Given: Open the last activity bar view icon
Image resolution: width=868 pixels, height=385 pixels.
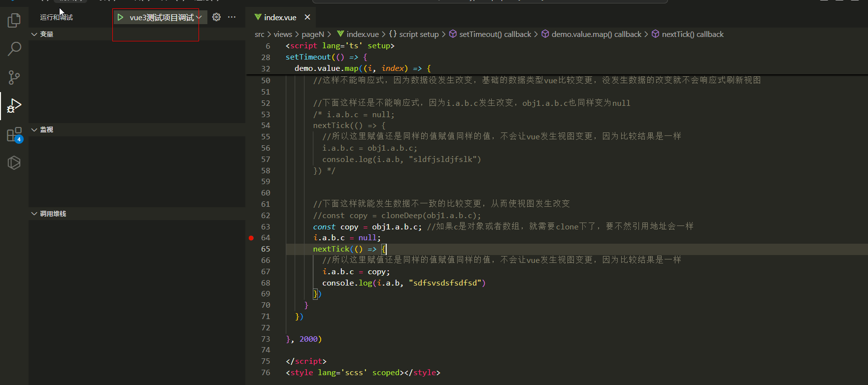Looking at the screenshot, I should point(14,163).
